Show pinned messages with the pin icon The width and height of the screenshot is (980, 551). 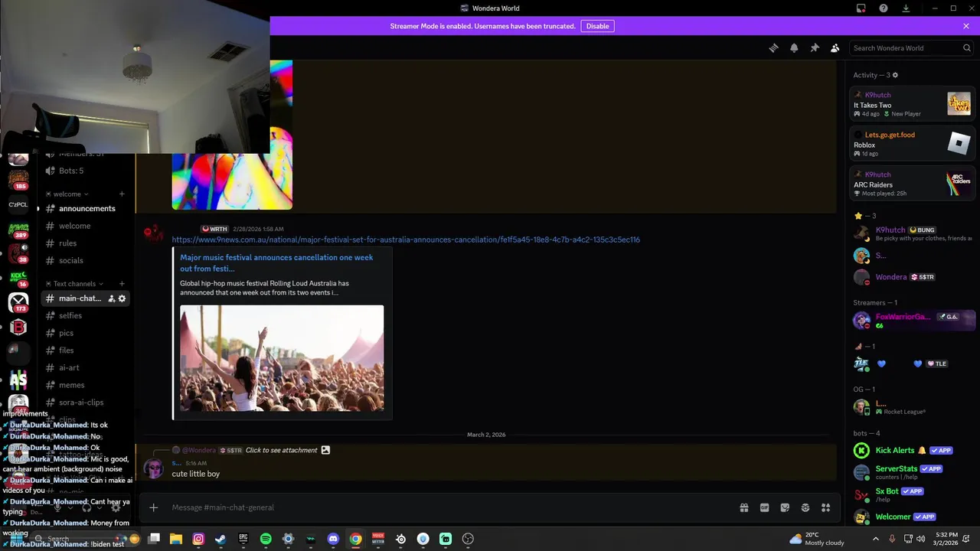point(815,47)
